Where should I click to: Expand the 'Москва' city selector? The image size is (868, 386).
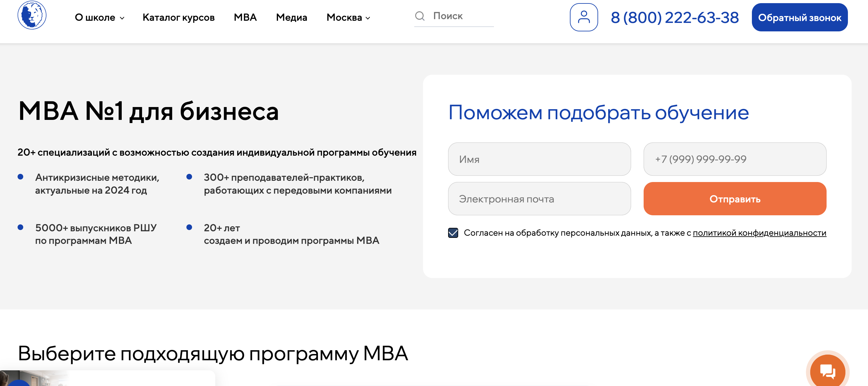tap(348, 18)
